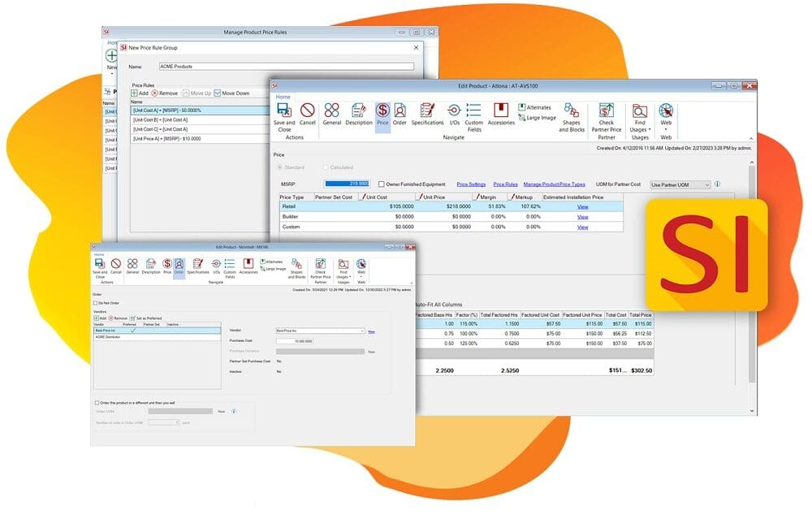Click Accessories icon in Mcintosh product window
Image resolution: width=812 pixels, height=528 pixels.
pyautogui.click(x=248, y=266)
